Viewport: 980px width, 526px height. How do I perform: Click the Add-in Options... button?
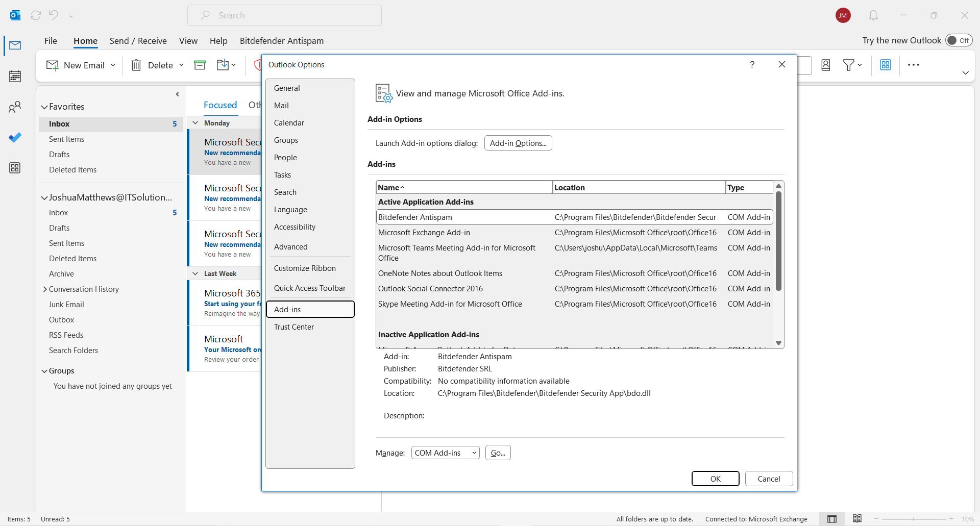pyautogui.click(x=518, y=143)
